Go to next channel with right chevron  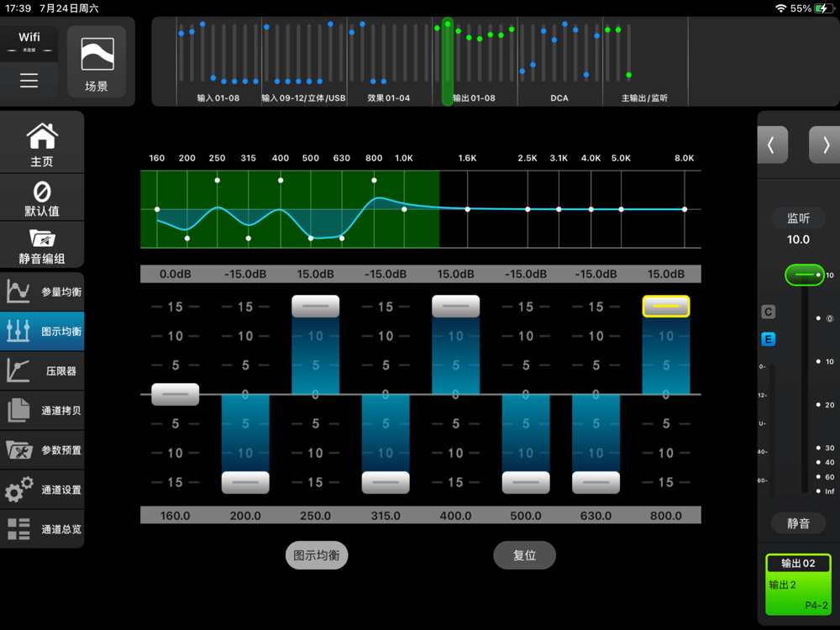pyautogui.click(x=825, y=145)
